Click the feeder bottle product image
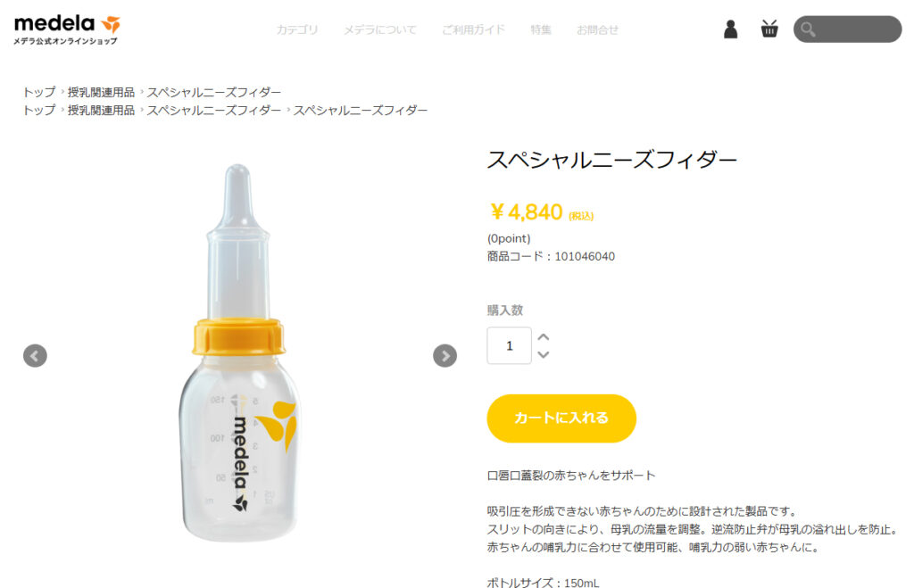The width and height of the screenshot is (914, 588). pyautogui.click(x=239, y=353)
